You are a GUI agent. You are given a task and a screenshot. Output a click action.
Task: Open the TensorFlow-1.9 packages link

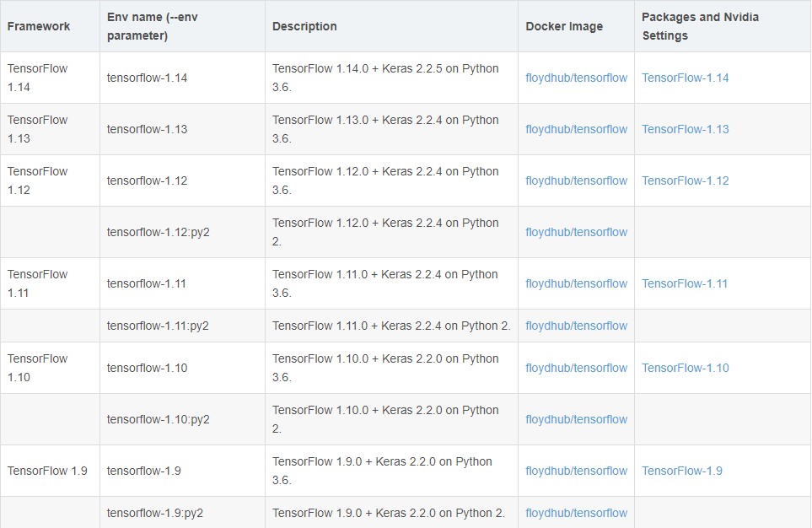pos(681,471)
